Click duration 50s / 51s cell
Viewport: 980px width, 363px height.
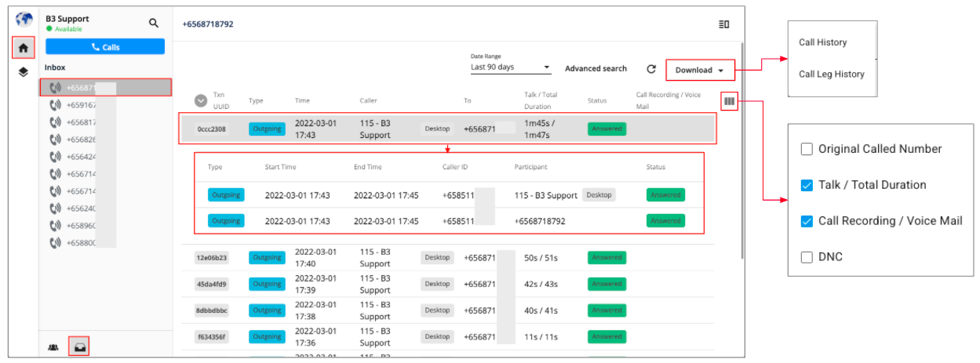coord(541,257)
